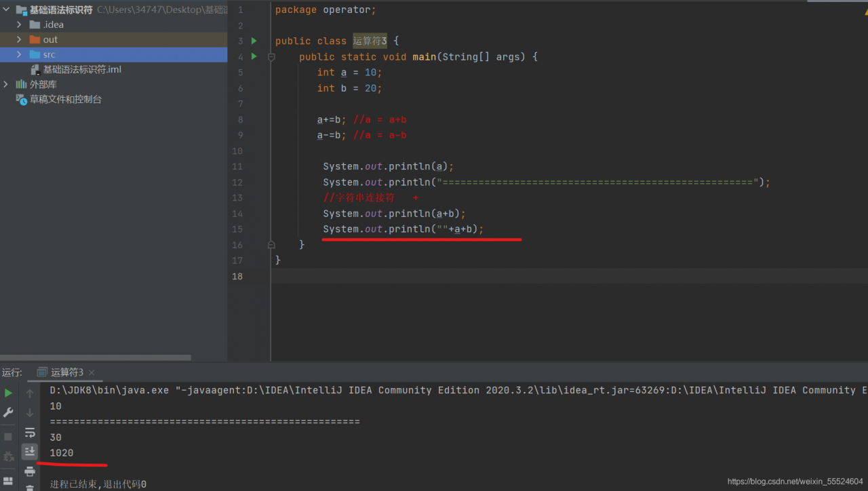Expand the .idea folder
Screen dimensions: 868x491
click(20, 24)
